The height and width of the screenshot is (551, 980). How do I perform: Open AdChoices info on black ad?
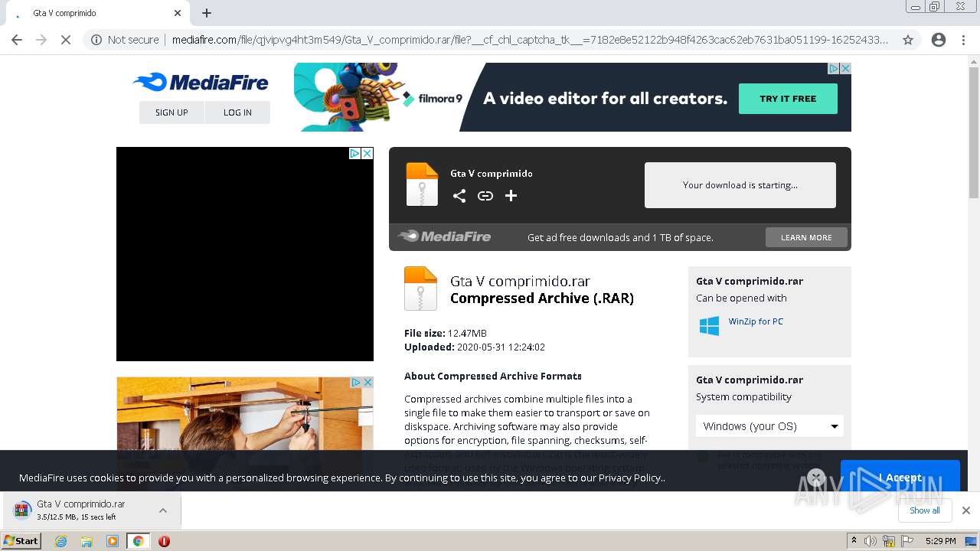click(355, 153)
